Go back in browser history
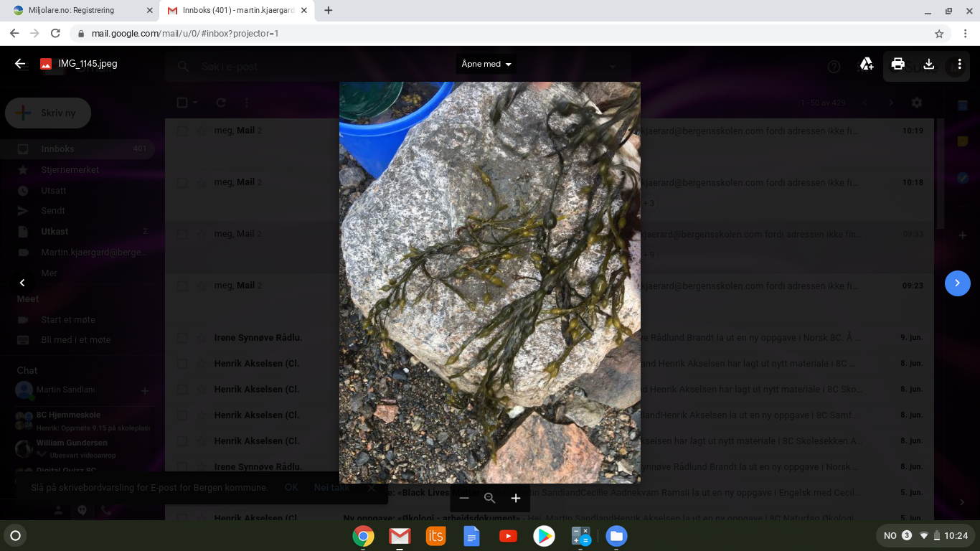 click(x=14, y=33)
